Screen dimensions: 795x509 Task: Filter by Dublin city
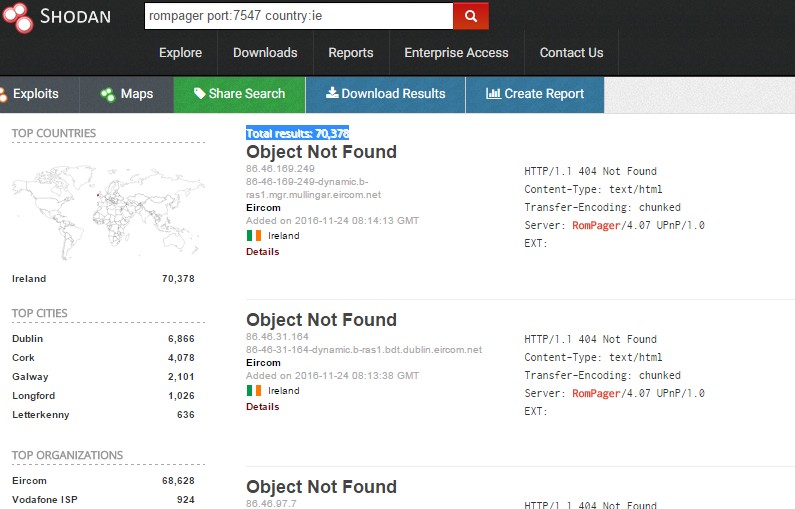tap(27, 338)
